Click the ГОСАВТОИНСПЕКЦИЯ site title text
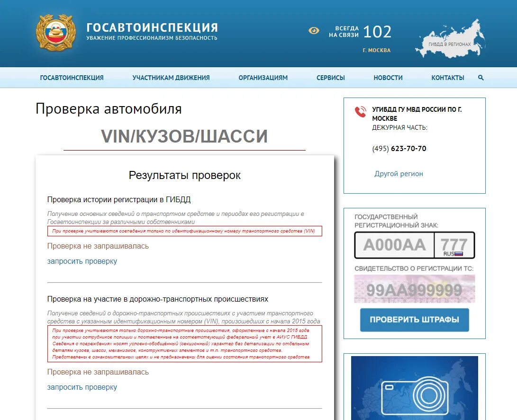This screenshot has height=420, width=517. (152, 27)
